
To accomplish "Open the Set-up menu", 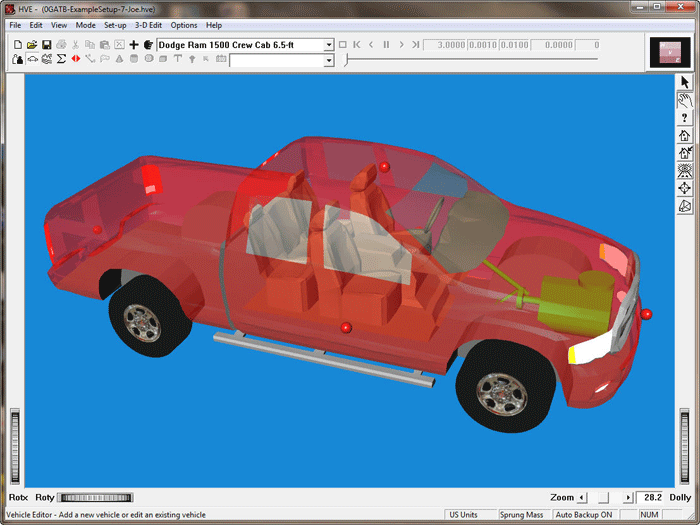I will (x=115, y=25).
